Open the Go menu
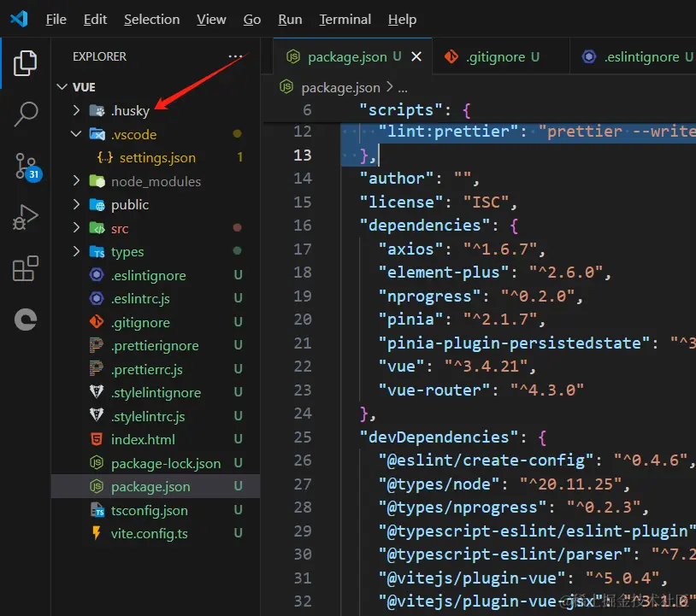Screen dimensions: 696x616 click(251, 20)
